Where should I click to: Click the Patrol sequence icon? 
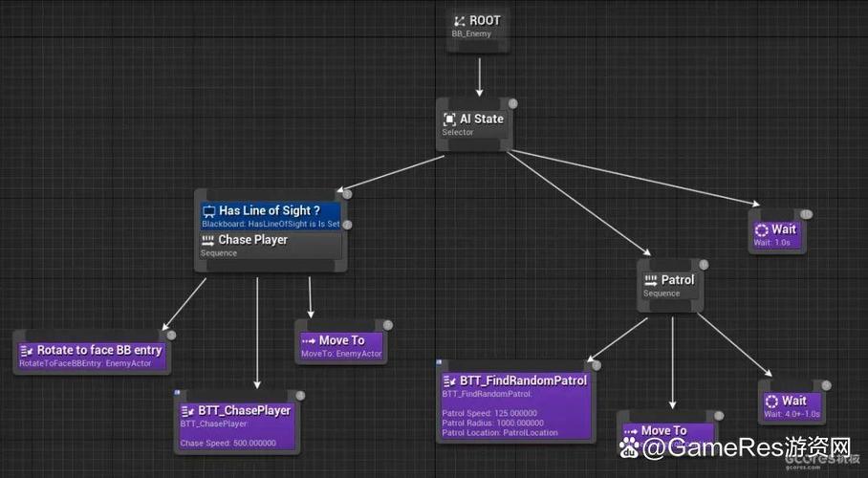[x=651, y=280]
